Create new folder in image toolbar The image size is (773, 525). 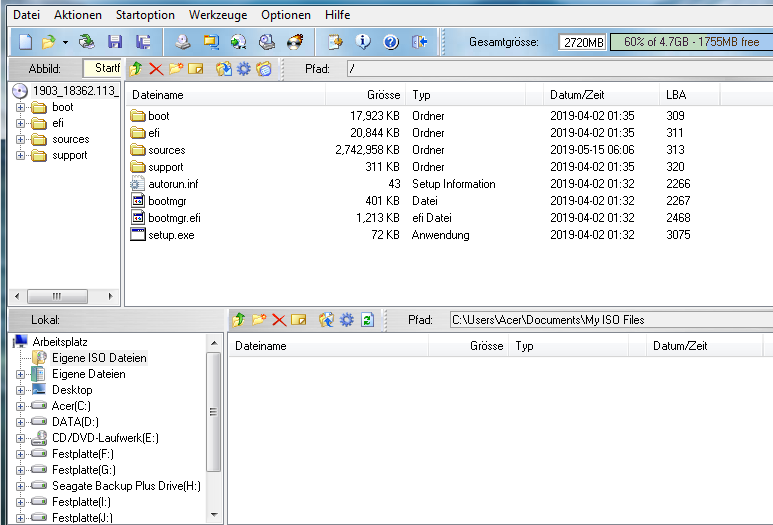click(x=176, y=69)
